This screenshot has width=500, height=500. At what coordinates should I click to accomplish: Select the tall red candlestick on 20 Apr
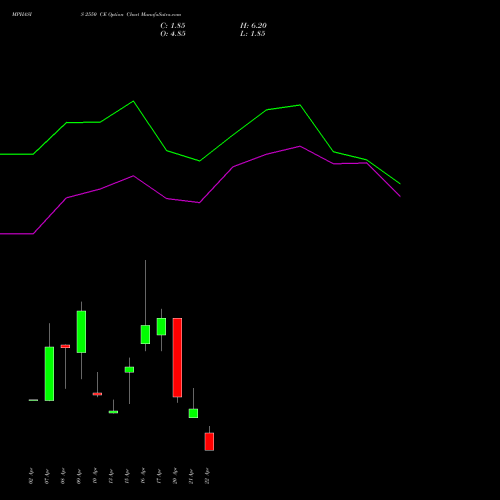(177, 358)
